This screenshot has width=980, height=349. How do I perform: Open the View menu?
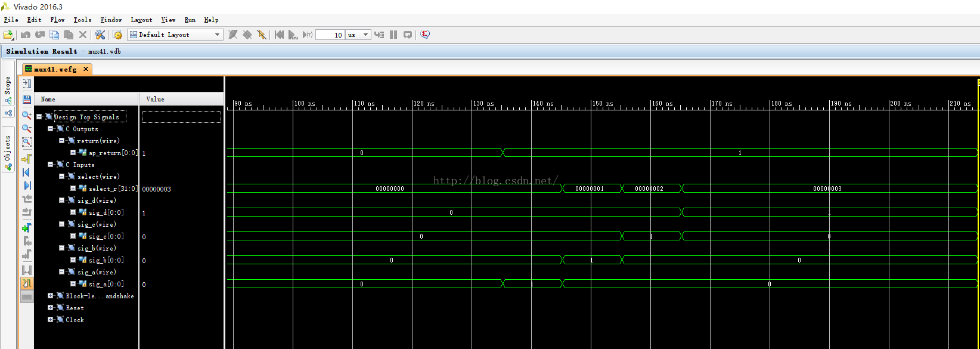168,20
